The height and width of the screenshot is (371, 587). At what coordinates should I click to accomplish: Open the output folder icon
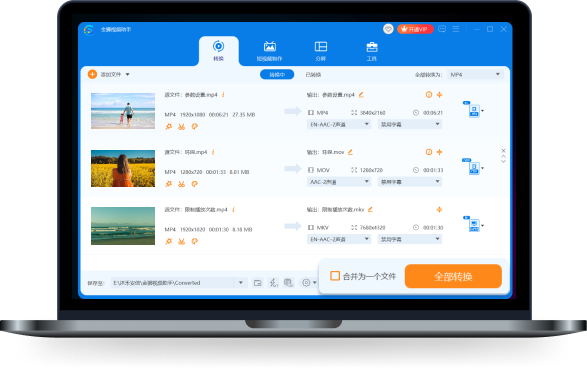point(258,283)
